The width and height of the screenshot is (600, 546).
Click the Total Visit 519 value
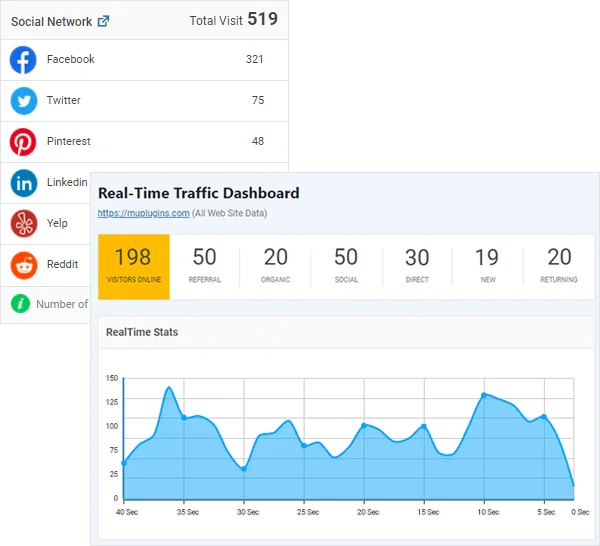point(263,19)
